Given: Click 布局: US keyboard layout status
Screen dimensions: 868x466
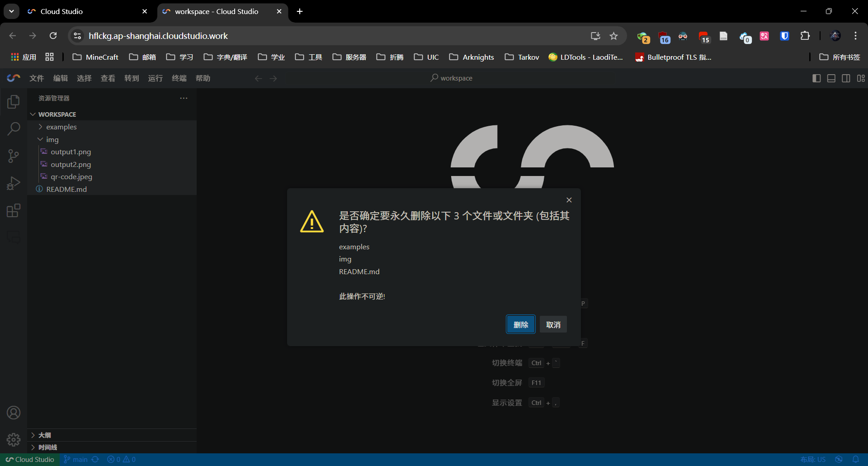Looking at the screenshot, I should click(x=813, y=459).
